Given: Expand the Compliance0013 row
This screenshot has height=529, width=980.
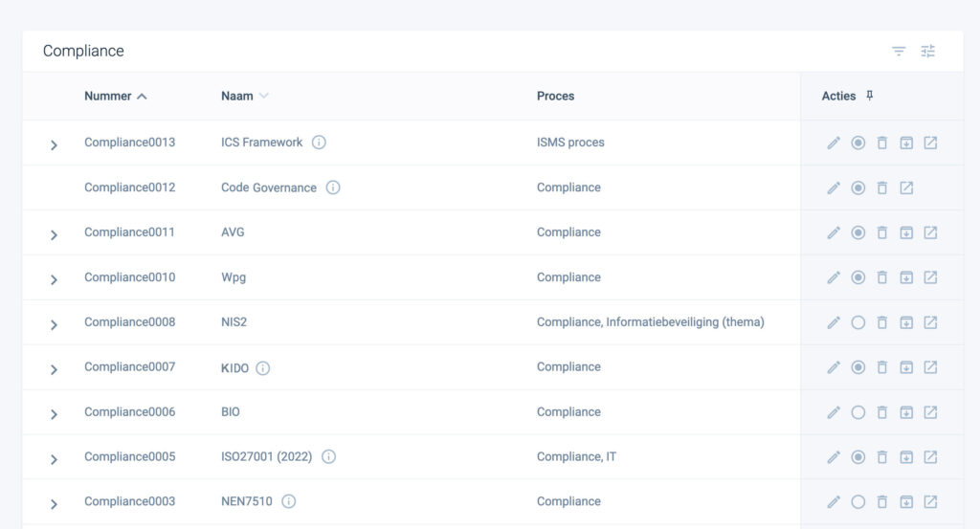Looking at the screenshot, I should click(x=54, y=144).
